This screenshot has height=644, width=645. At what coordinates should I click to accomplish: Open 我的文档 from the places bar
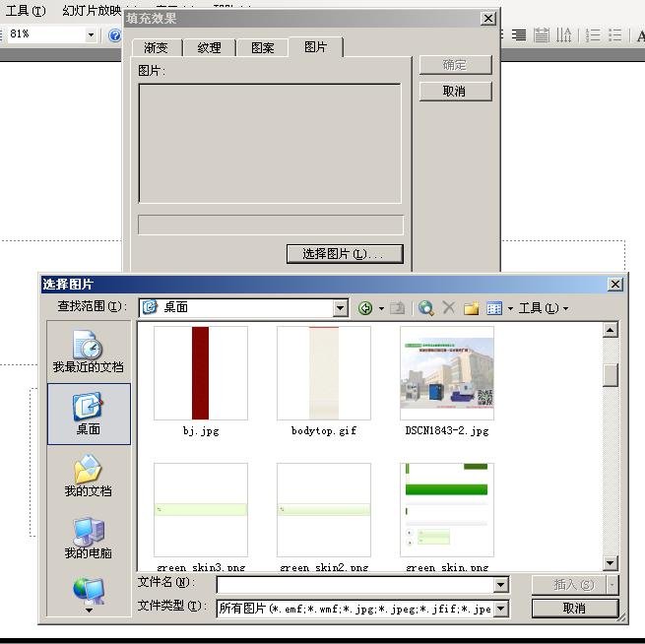(x=89, y=476)
